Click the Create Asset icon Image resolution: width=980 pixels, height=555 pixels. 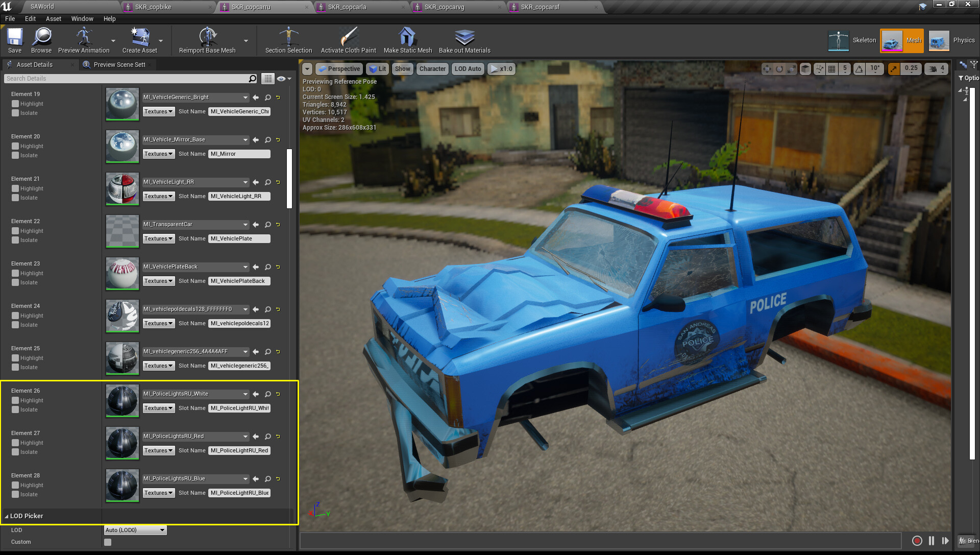139,40
